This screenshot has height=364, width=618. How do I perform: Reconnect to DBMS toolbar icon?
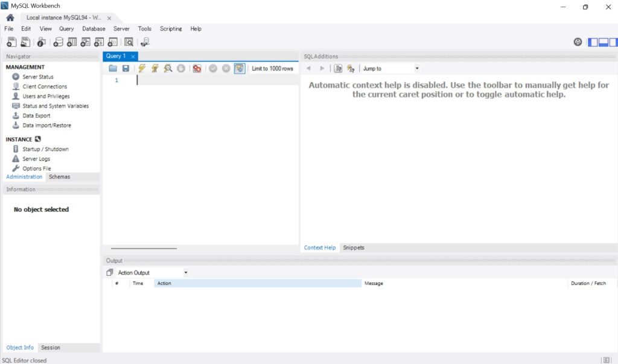coord(145,42)
